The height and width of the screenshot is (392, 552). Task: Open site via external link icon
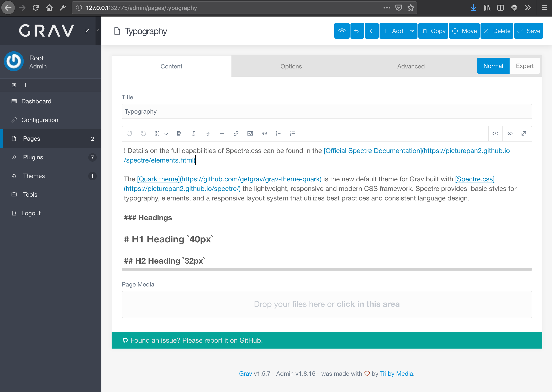tap(87, 31)
